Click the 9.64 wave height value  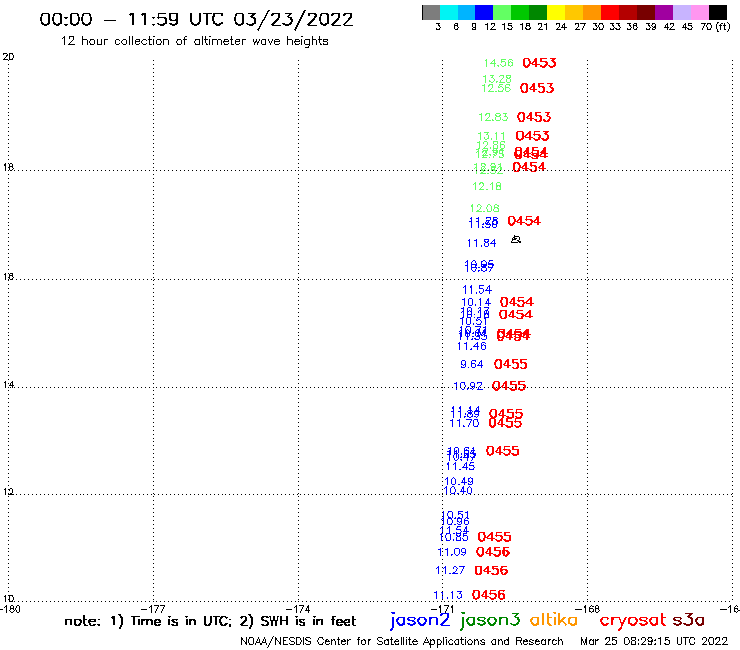471,364
